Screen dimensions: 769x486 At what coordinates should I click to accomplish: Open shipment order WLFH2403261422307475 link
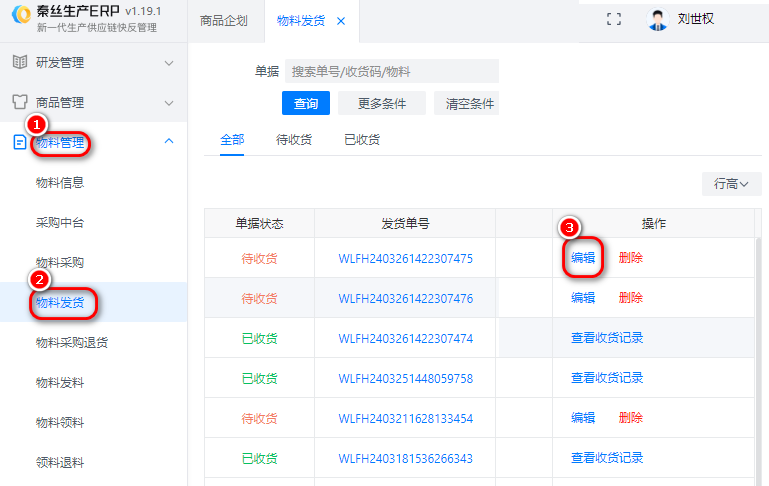click(x=405, y=258)
